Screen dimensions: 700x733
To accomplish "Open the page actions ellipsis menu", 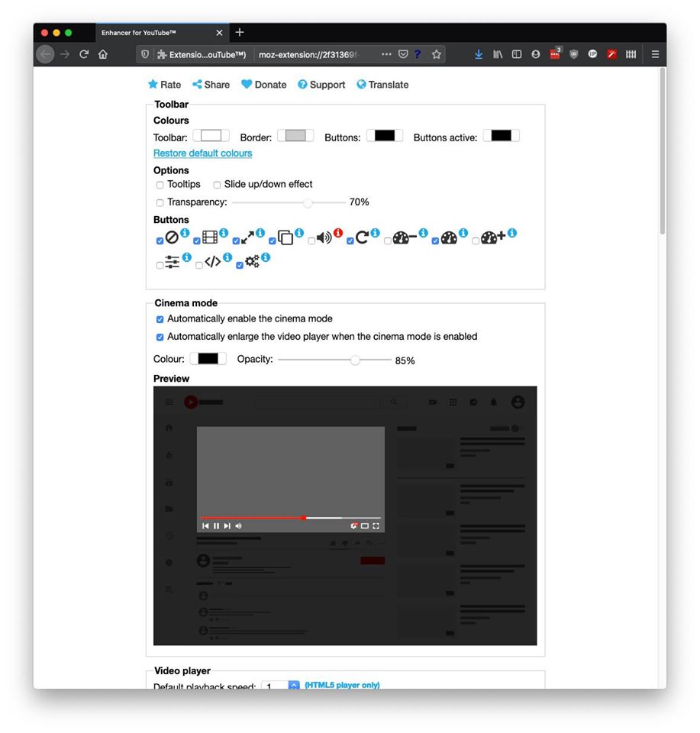I will (x=386, y=54).
